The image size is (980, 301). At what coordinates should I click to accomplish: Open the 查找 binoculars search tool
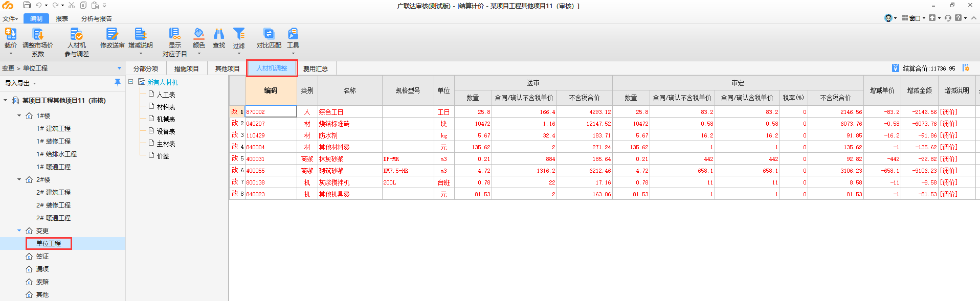[219, 34]
